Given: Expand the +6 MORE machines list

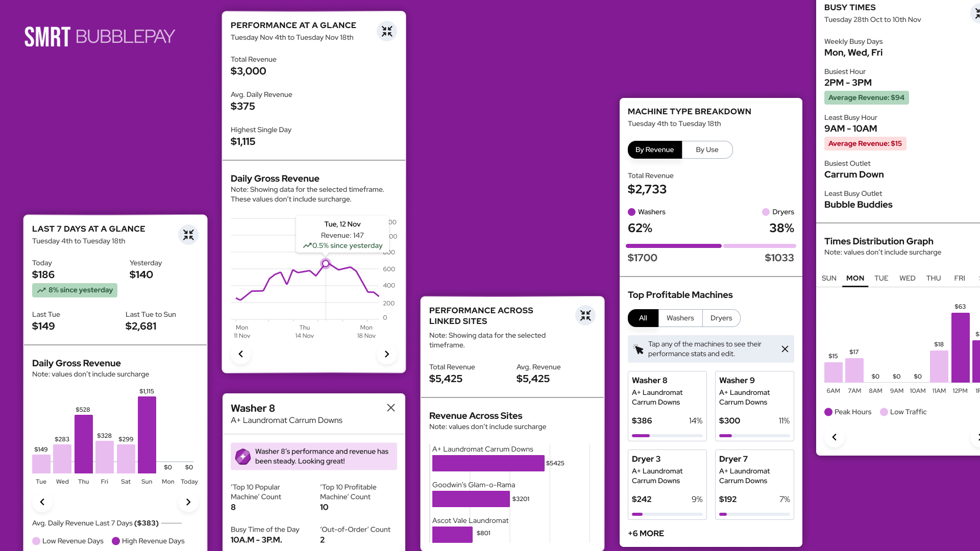Looking at the screenshot, I should tap(646, 534).
